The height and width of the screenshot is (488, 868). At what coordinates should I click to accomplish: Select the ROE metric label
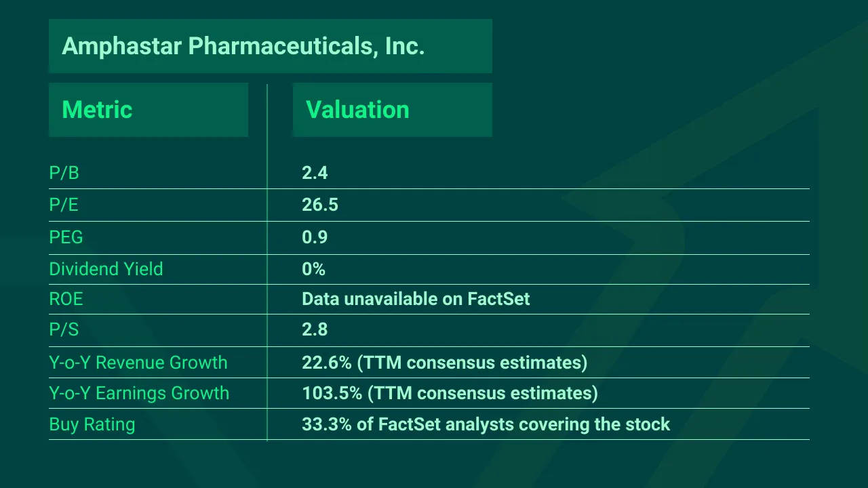coord(66,299)
